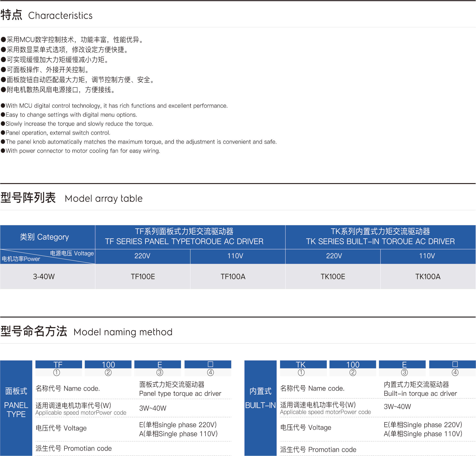Click the "100" box next to TK
476x456 pixels.
click(x=353, y=364)
